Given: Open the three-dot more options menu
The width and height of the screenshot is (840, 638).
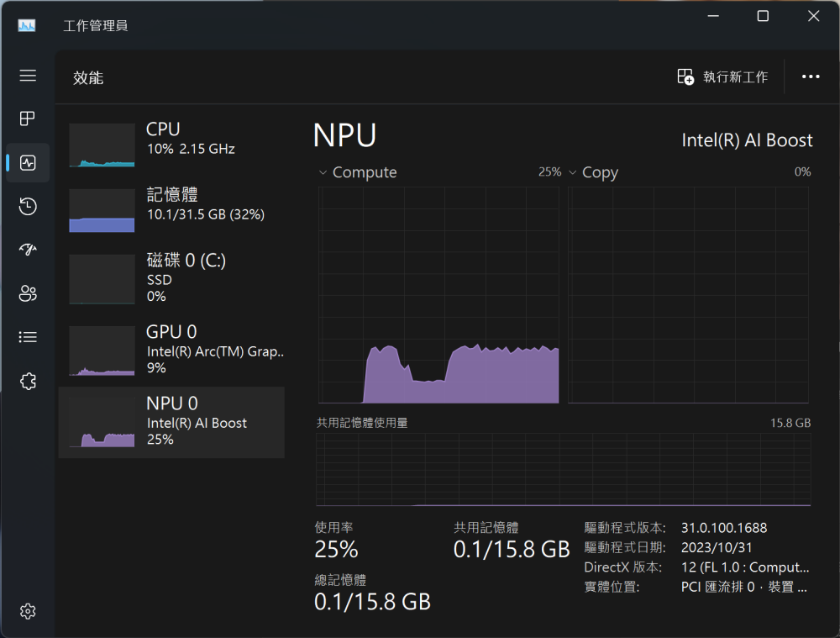Looking at the screenshot, I should tap(811, 76).
